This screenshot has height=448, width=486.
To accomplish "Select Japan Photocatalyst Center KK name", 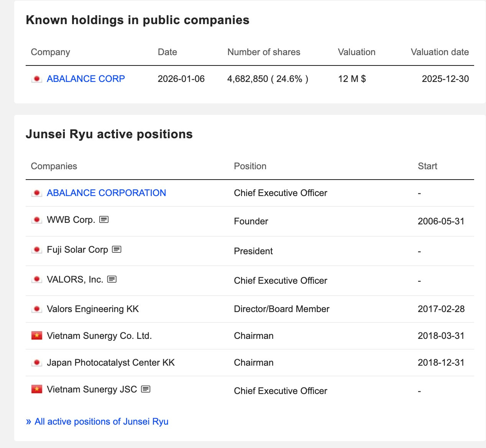I will (x=111, y=363).
